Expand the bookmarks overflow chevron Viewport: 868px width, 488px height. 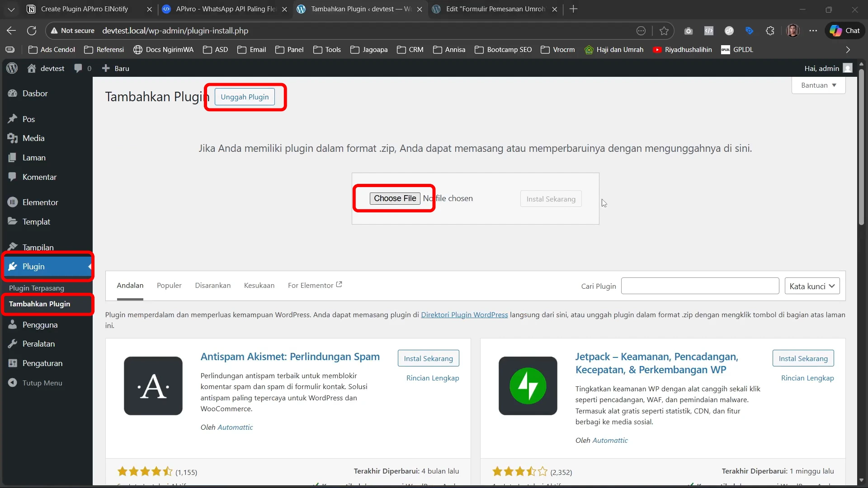(x=848, y=50)
